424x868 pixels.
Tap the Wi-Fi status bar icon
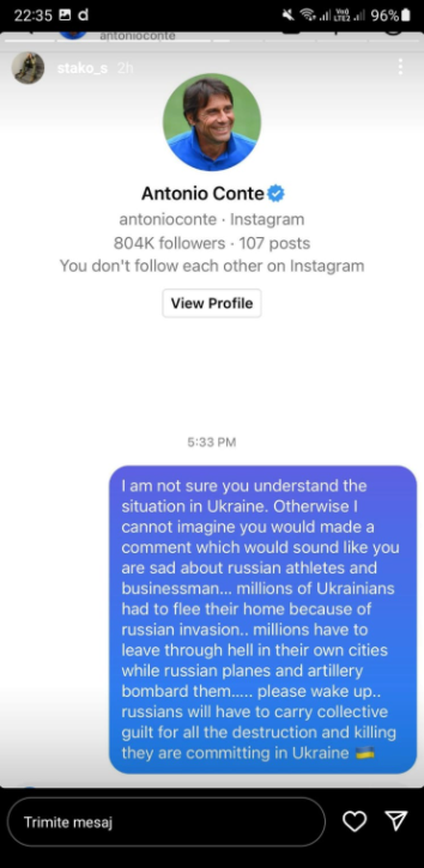[x=308, y=15]
